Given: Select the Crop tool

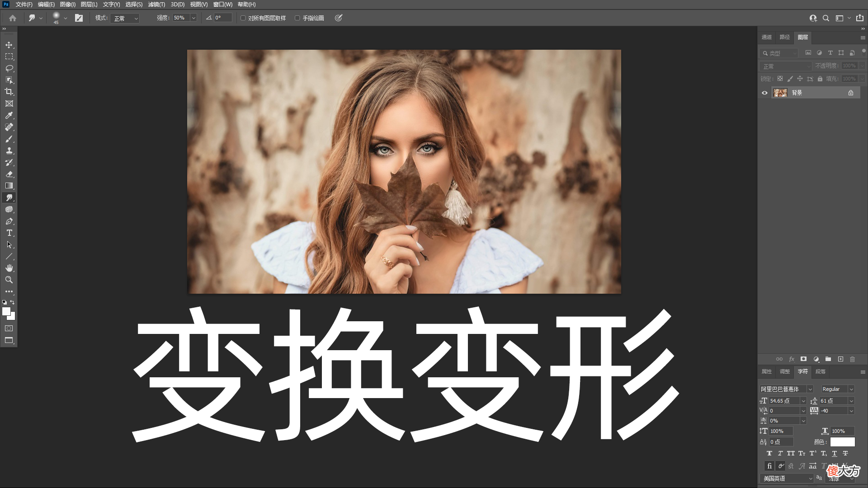Looking at the screenshot, I should [x=9, y=92].
